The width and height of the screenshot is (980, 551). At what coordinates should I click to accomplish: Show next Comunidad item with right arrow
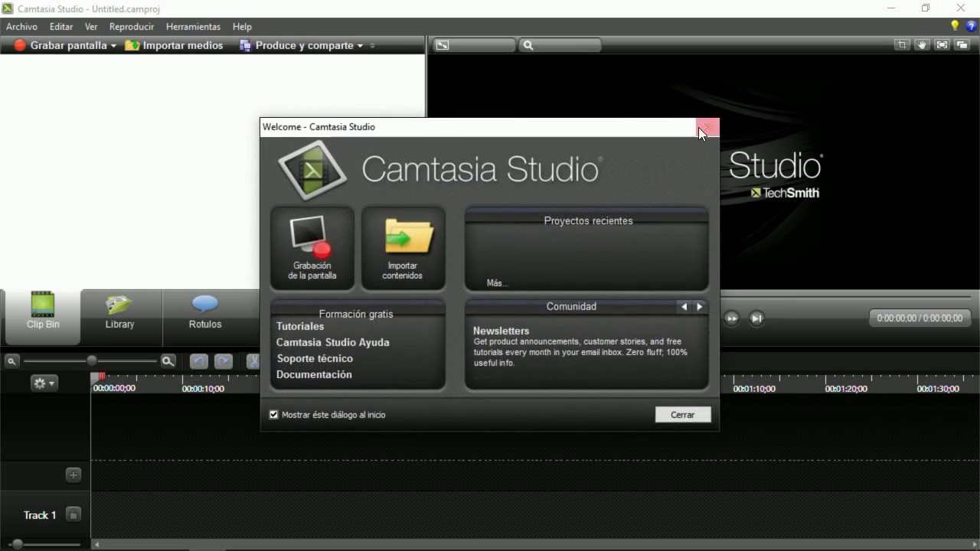699,307
